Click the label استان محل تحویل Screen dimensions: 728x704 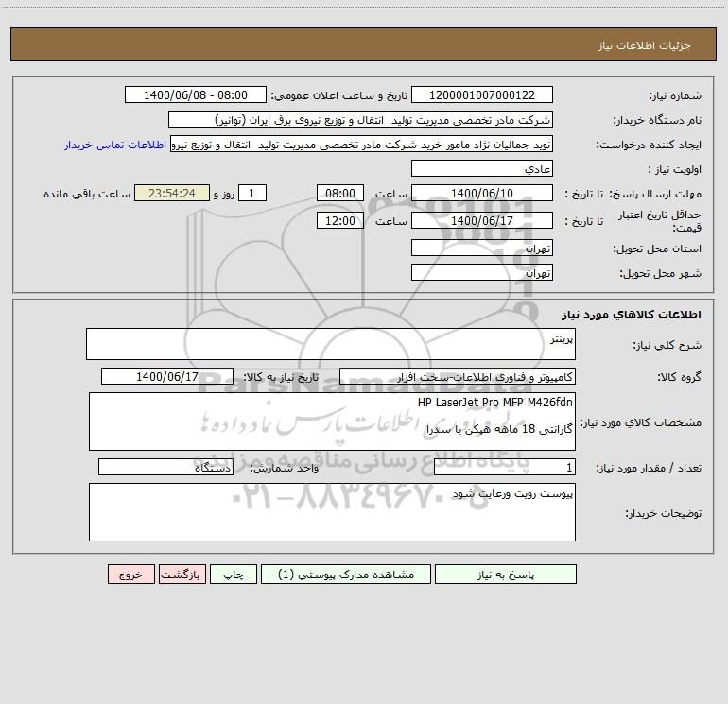pos(657,249)
